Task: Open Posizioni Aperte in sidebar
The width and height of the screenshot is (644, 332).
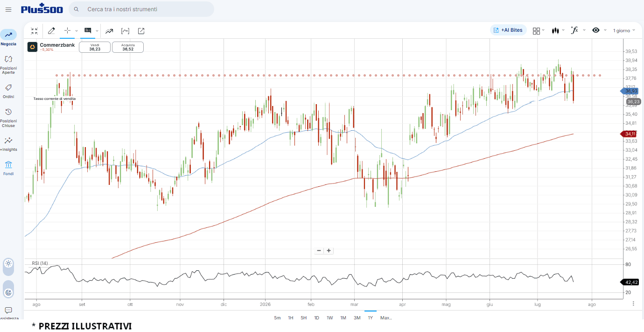Action: tap(8, 64)
